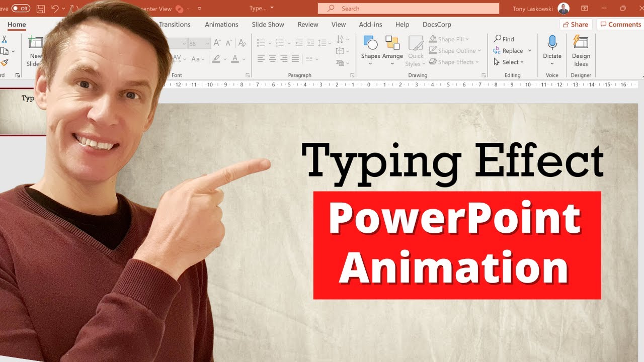Click the Clear All Formatting icon
The image size is (644, 362).
pos(243,44)
